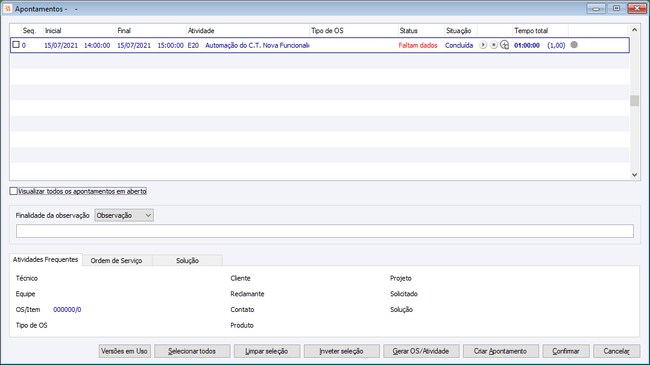Click the Seq. column header
The height and width of the screenshot is (365, 650).
click(32, 31)
